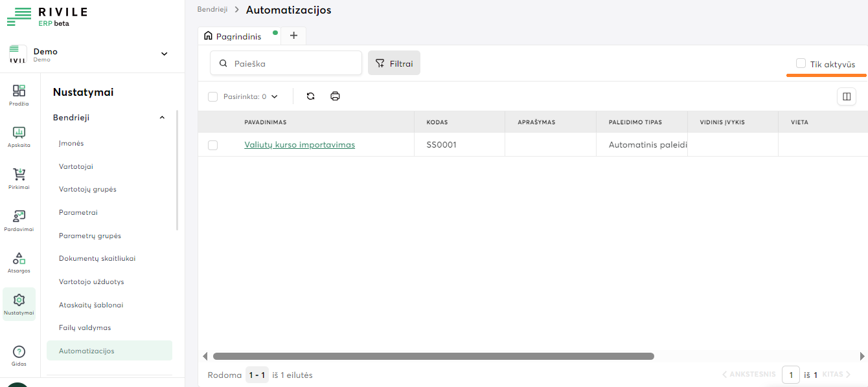Refresh the automations list
The height and width of the screenshot is (387, 868).
coord(310,96)
